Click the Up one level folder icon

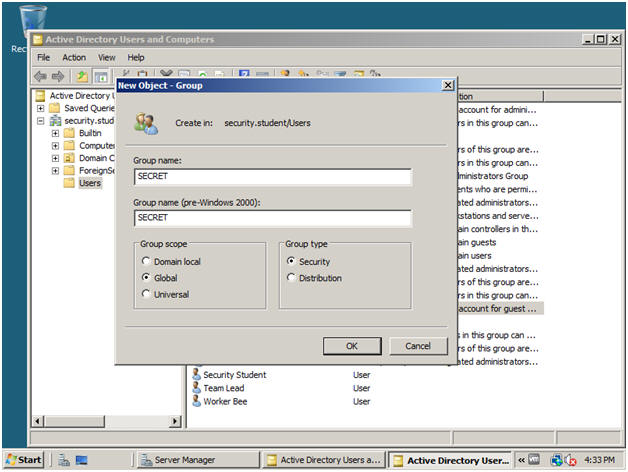click(x=82, y=76)
